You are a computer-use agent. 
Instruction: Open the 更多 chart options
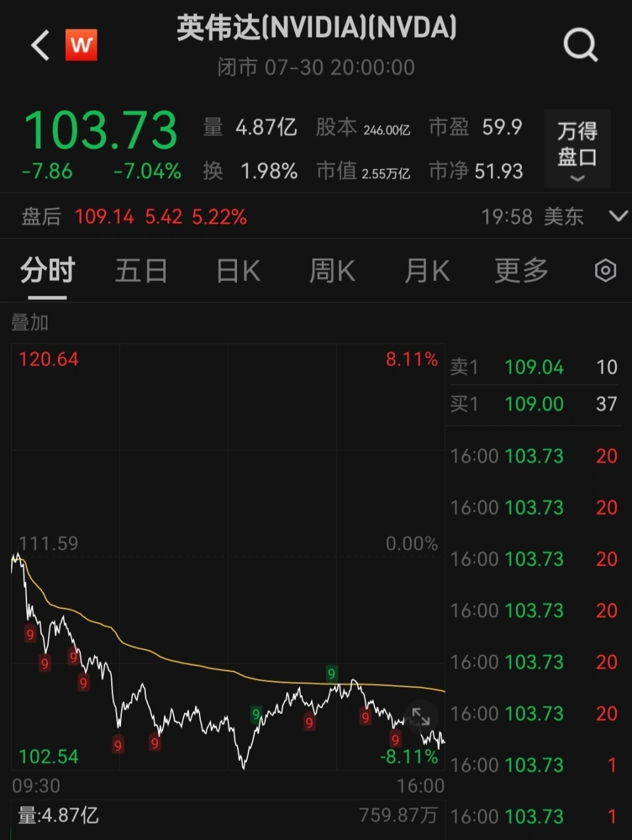(x=521, y=271)
